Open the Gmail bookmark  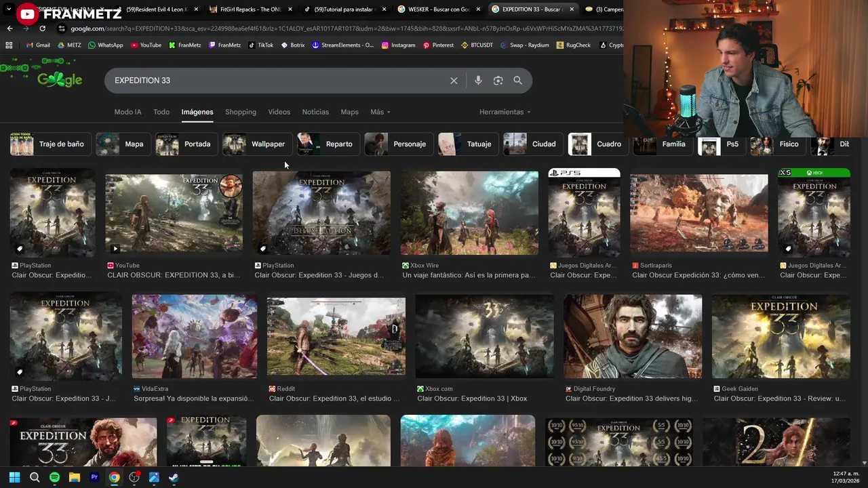click(x=38, y=45)
